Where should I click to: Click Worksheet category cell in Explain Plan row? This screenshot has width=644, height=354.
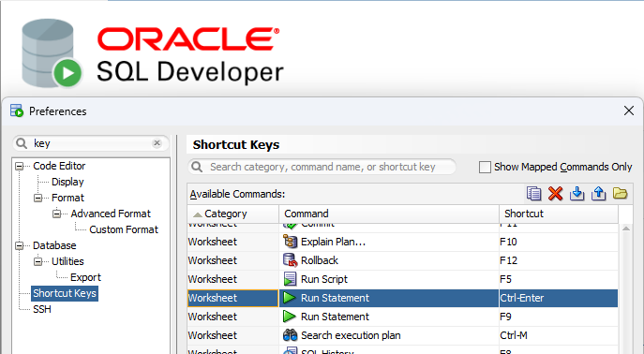pos(232,242)
